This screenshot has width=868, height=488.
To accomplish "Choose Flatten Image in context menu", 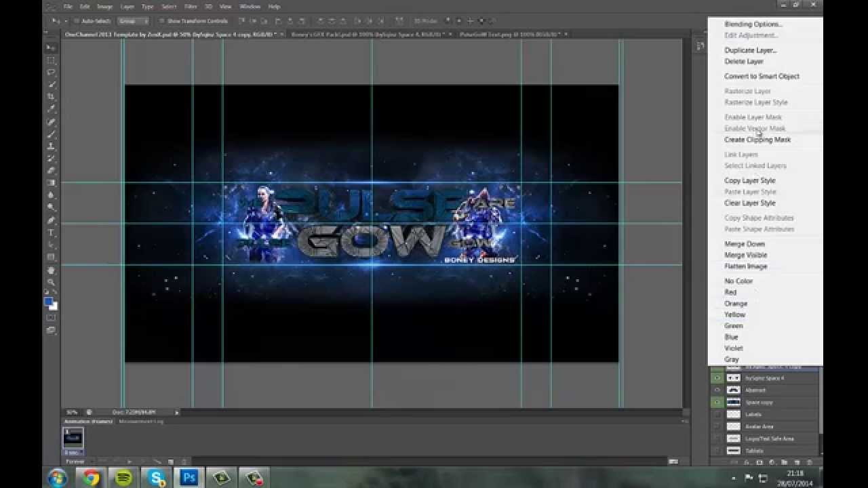I will click(x=746, y=266).
